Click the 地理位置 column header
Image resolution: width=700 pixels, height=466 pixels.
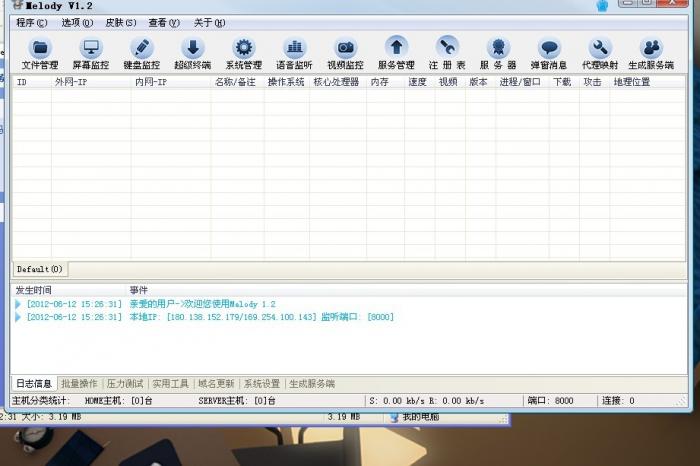click(x=647, y=82)
